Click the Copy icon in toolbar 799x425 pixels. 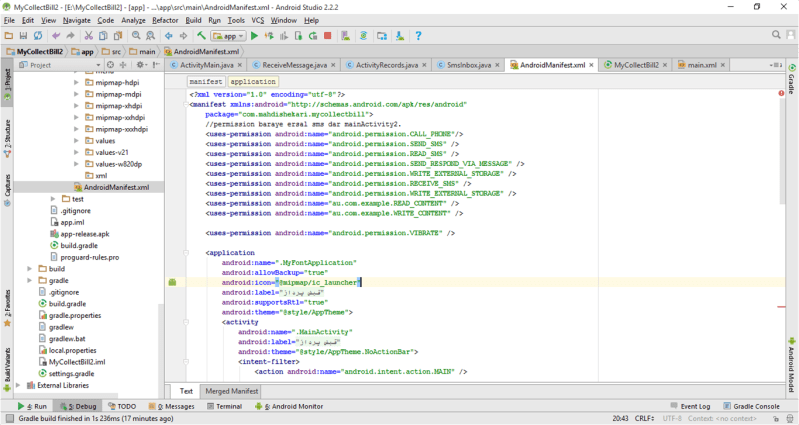tap(103, 36)
